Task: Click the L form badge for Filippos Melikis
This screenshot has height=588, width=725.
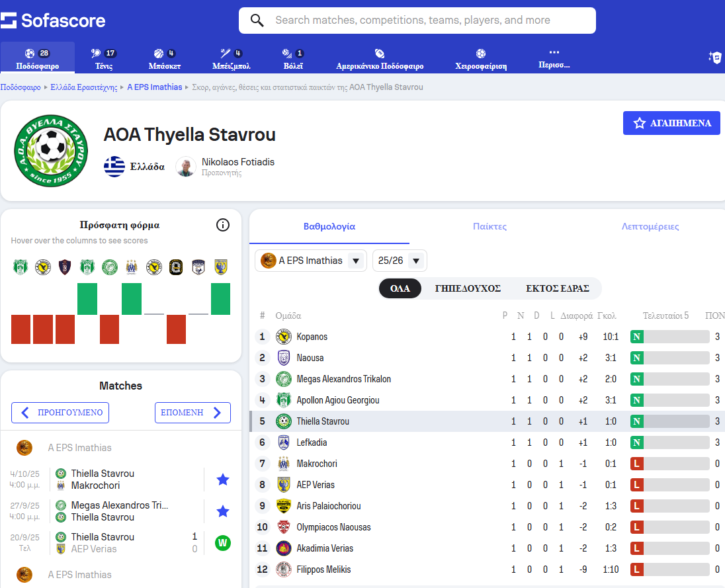Action: [636, 569]
